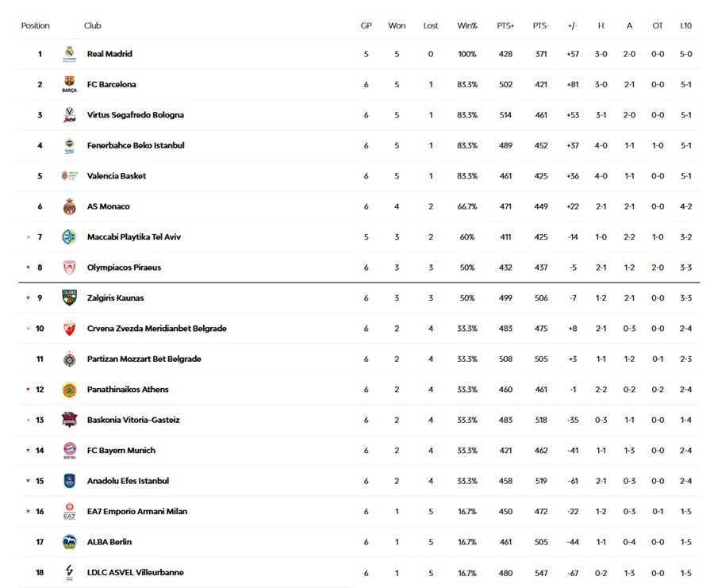Click the Virtus Segafredo Bologna logo
The height and width of the screenshot is (588, 714).
click(x=69, y=115)
